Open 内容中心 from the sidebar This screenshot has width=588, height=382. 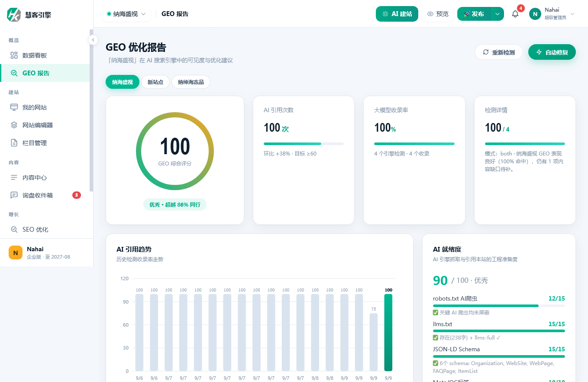(45, 178)
